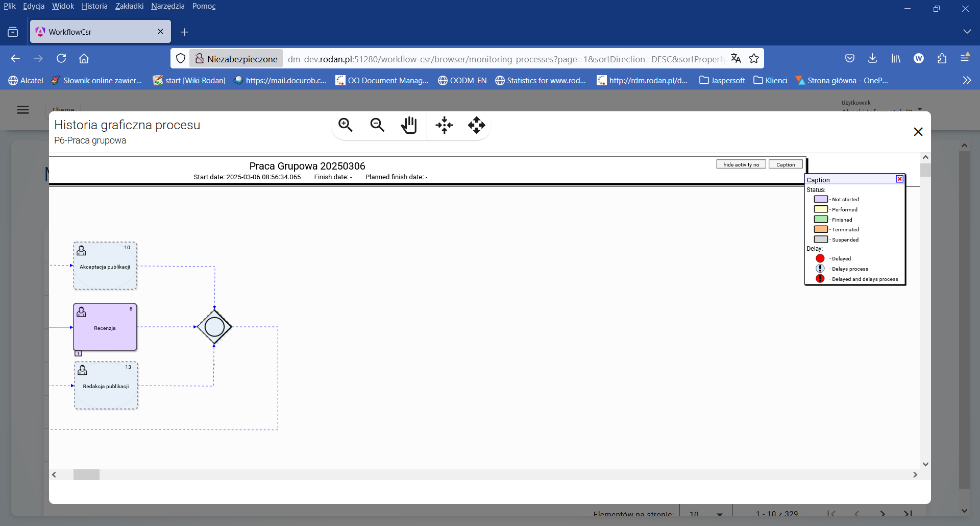Open the application hamburger menu

click(23, 110)
